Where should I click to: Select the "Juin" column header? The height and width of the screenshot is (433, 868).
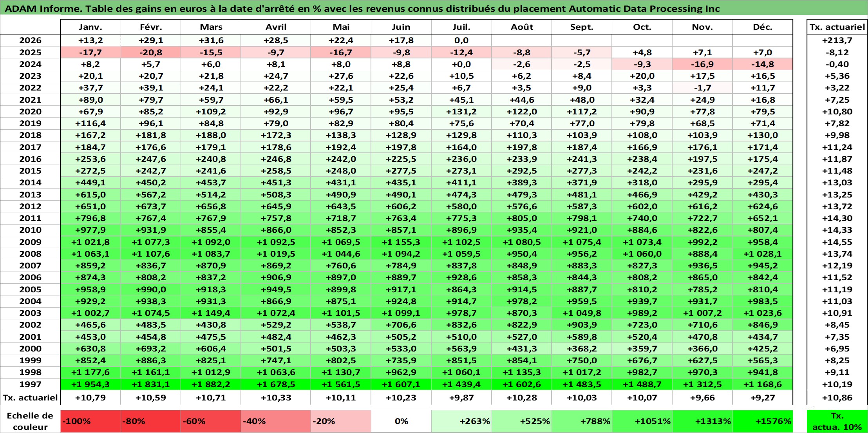pos(401,27)
